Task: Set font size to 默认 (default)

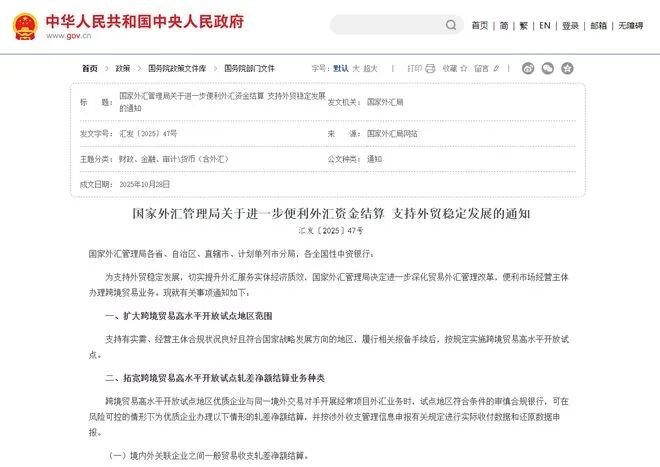Action: 340,68
